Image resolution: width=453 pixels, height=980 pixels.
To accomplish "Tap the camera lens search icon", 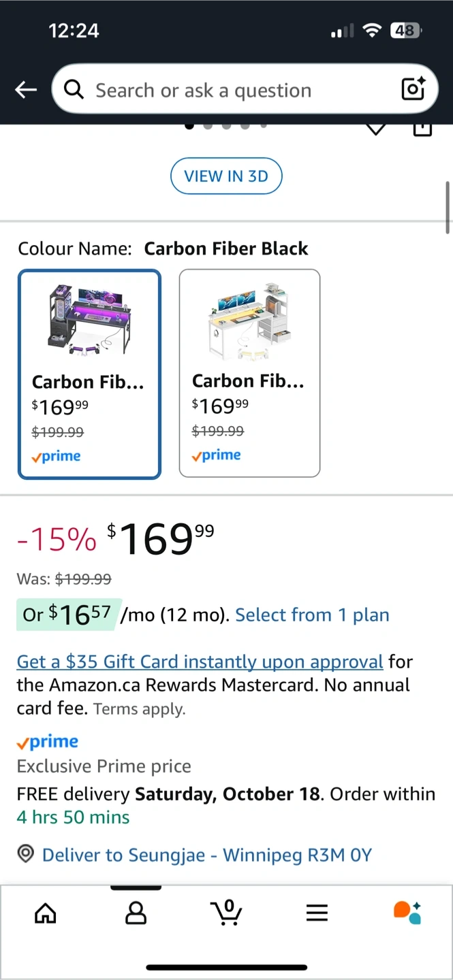I will pyautogui.click(x=413, y=89).
